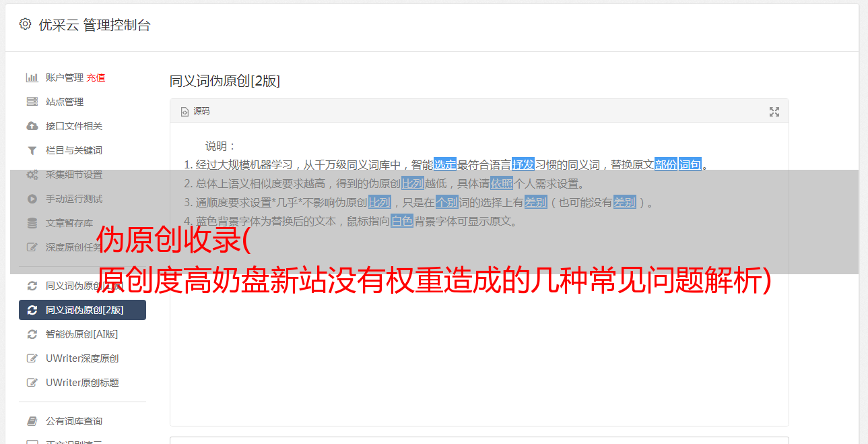Viewport: 868px width, 444px height.
Task: Click the refresh icon beside 智能伪原创[AI版]
Action: pyautogui.click(x=32, y=334)
